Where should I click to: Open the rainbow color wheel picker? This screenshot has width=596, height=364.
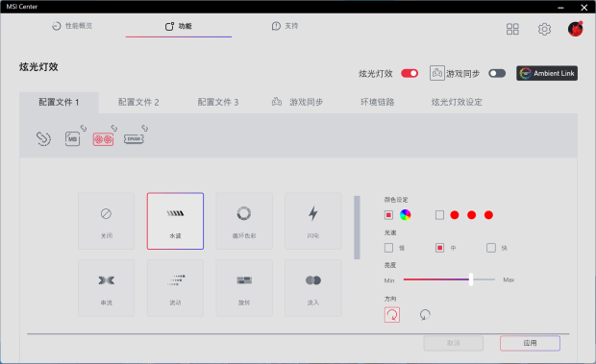tap(406, 215)
